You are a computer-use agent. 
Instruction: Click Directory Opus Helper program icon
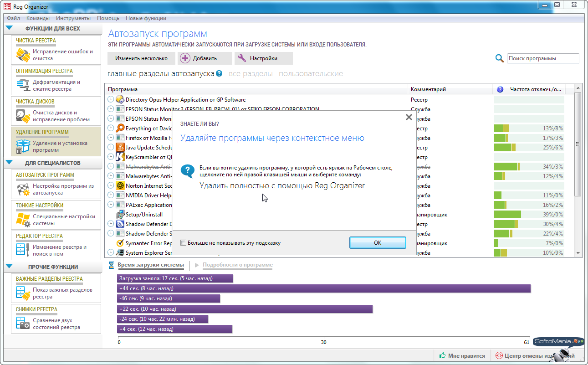point(120,99)
